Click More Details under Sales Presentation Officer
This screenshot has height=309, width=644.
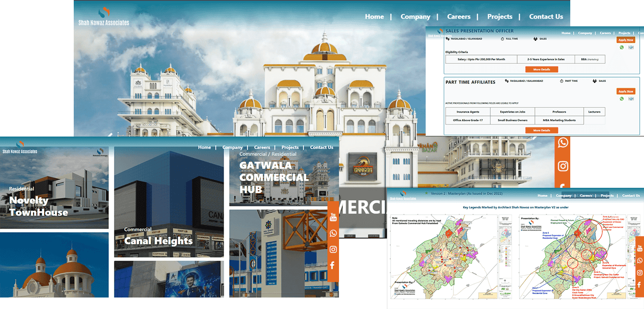click(x=542, y=69)
